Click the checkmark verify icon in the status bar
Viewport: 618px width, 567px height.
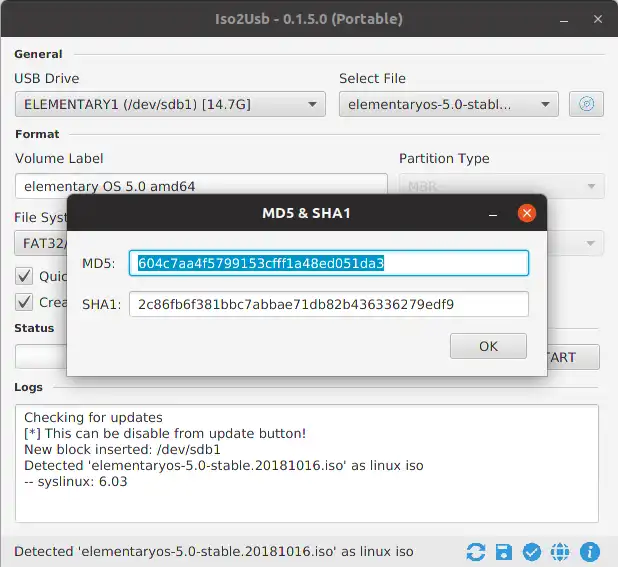click(532, 552)
